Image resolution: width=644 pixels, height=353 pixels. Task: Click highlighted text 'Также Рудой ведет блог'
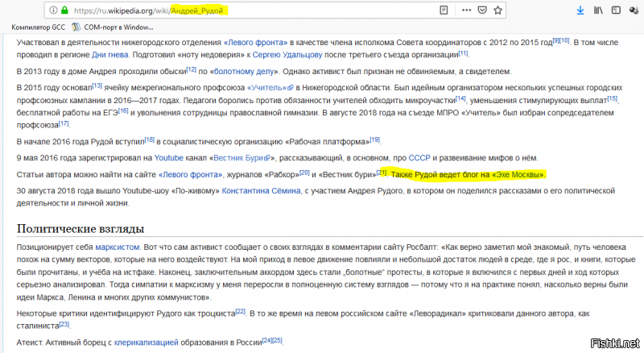pos(435,175)
